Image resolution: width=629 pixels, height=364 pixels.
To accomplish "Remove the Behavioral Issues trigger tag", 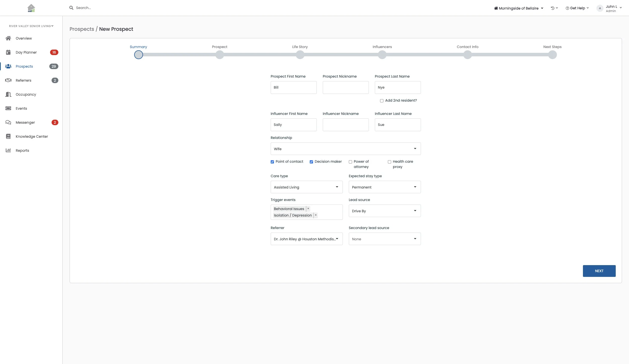I will [x=308, y=209].
